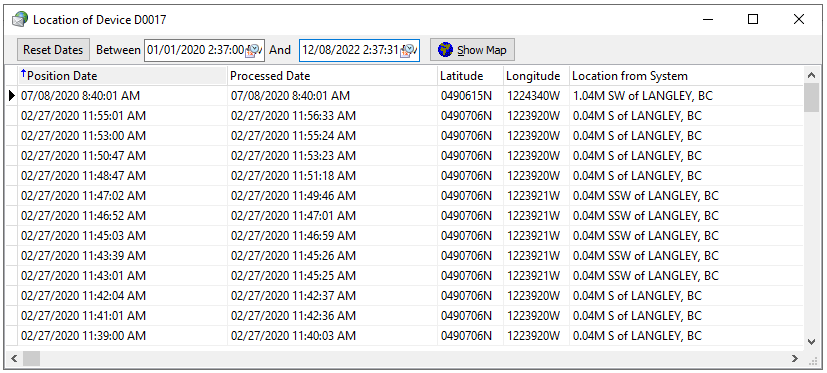
Task: Click the row indicator arrow on first row
Action: click(12, 96)
